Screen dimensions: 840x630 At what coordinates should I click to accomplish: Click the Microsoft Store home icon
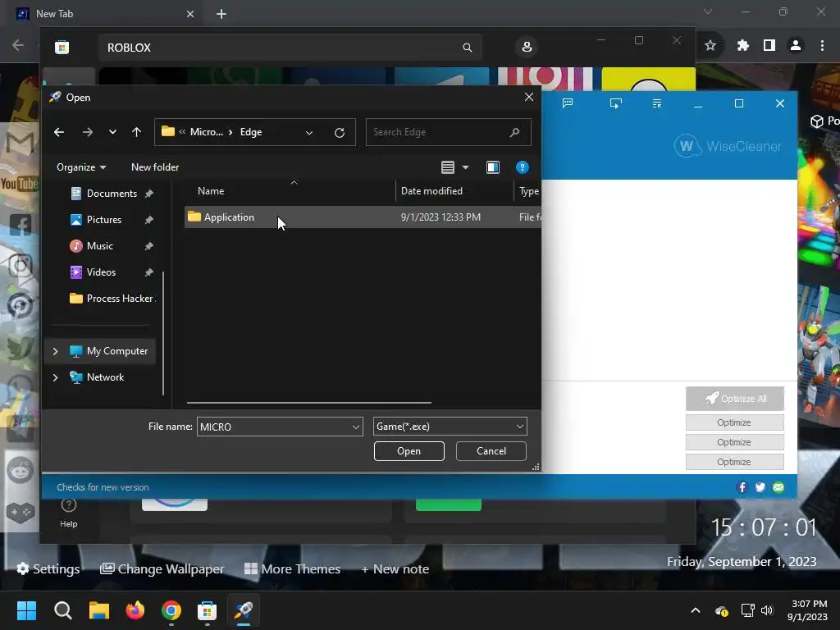[x=62, y=47]
